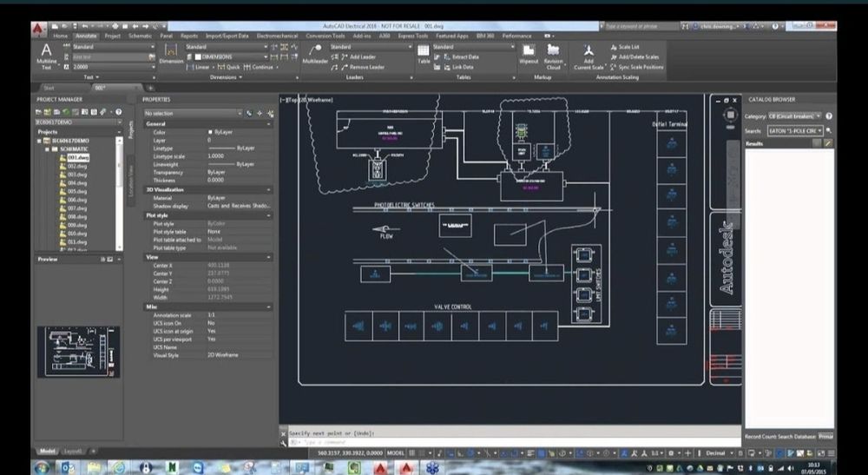Click the Continue dimension tool
The width and height of the screenshot is (868, 475).
coord(260,67)
